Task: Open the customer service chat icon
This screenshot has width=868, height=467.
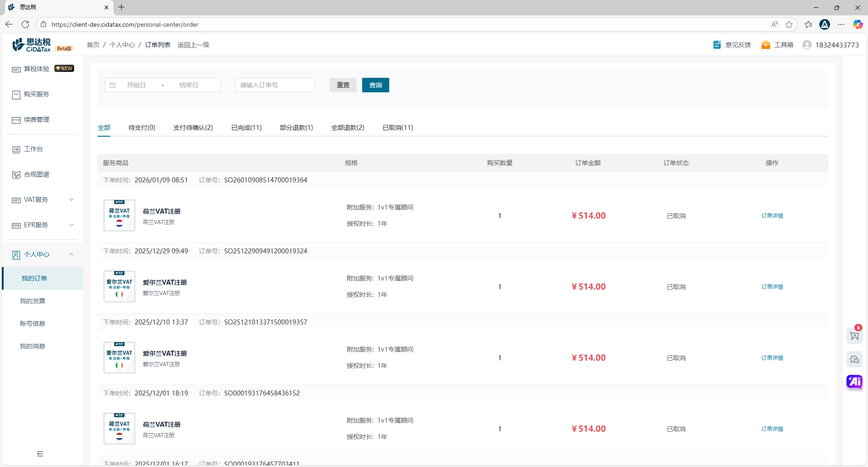Action: [854, 359]
